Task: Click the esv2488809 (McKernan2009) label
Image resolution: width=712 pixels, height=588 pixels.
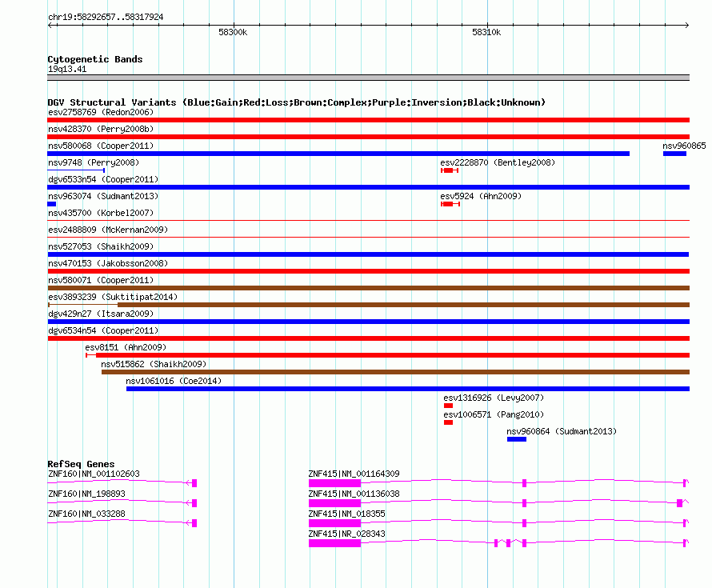Action: point(108,230)
